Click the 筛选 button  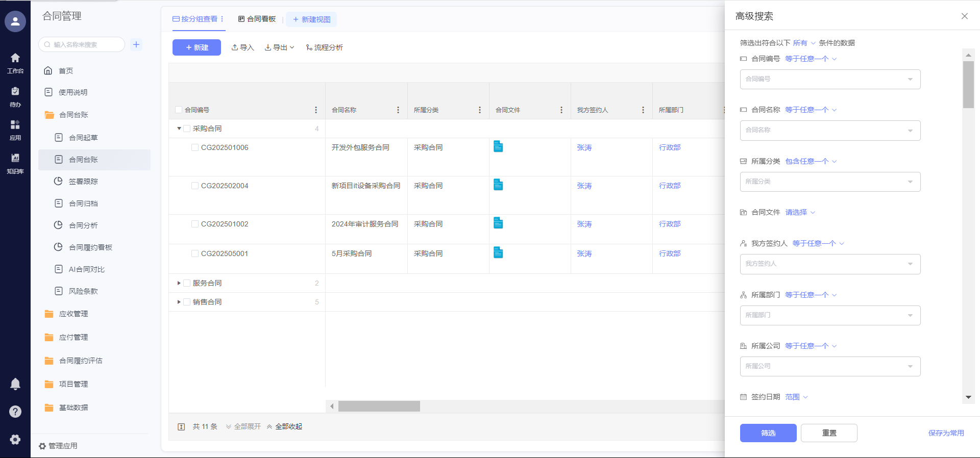768,433
